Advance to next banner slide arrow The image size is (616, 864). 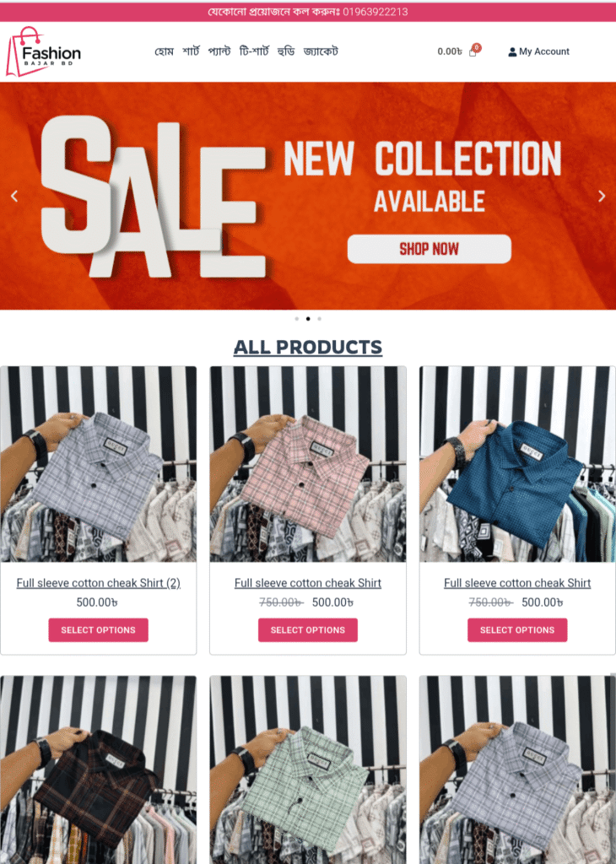coord(602,196)
